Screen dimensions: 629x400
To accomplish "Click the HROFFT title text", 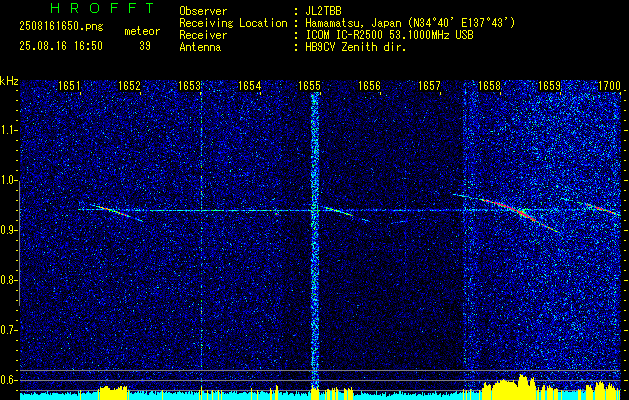I will [x=102, y=8].
